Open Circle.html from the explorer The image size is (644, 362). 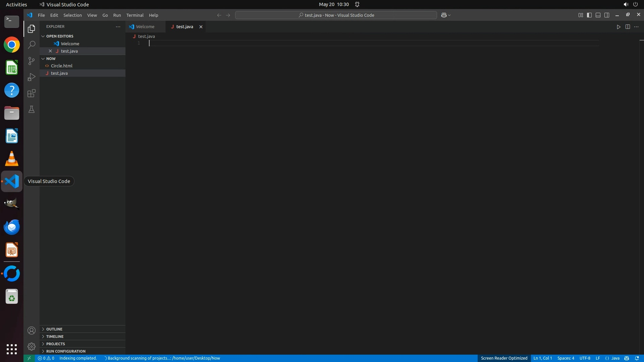click(62, 66)
